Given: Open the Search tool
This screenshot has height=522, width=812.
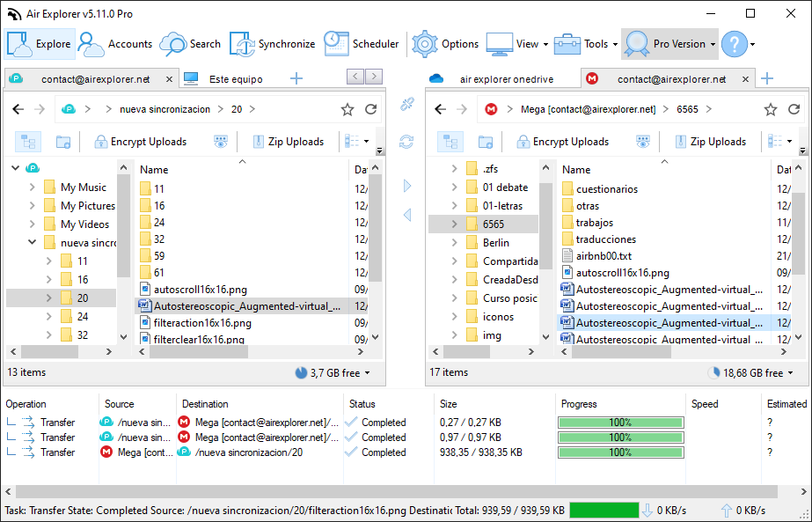Looking at the screenshot, I should coord(191,44).
